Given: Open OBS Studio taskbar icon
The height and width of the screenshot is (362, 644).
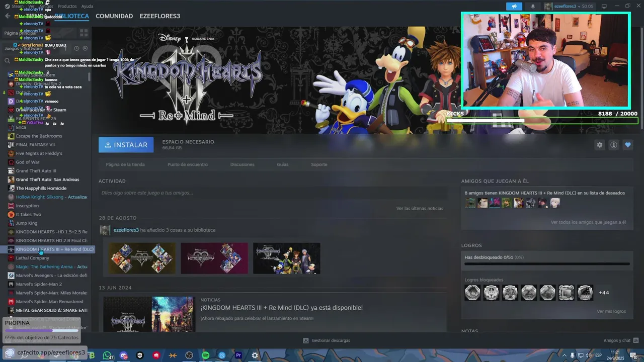Looking at the screenshot, I should tap(189, 355).
